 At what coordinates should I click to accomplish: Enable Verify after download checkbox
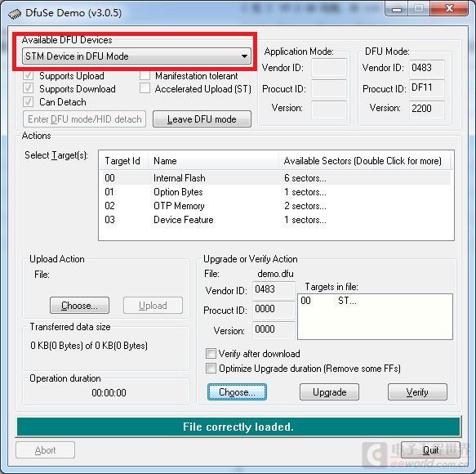click(x=211, y=354)
